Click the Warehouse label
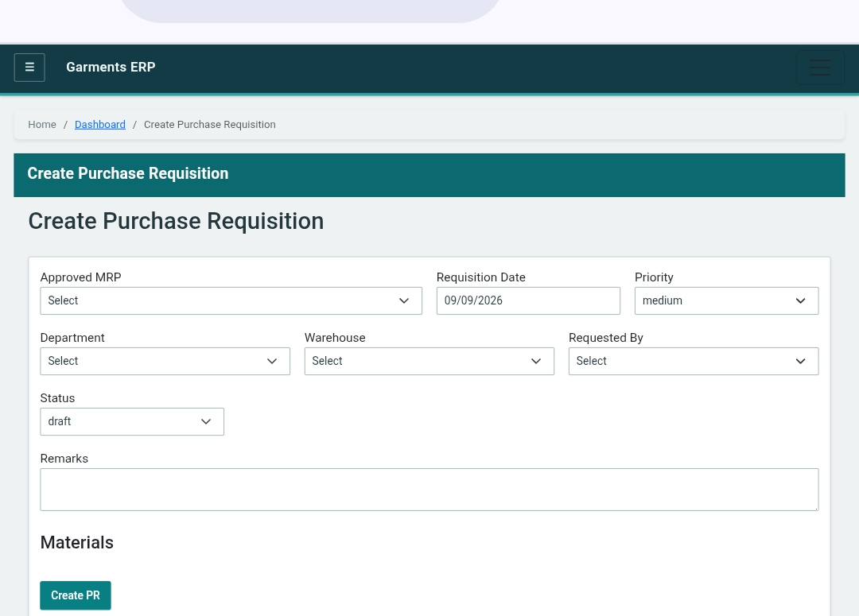 (335, 338)
